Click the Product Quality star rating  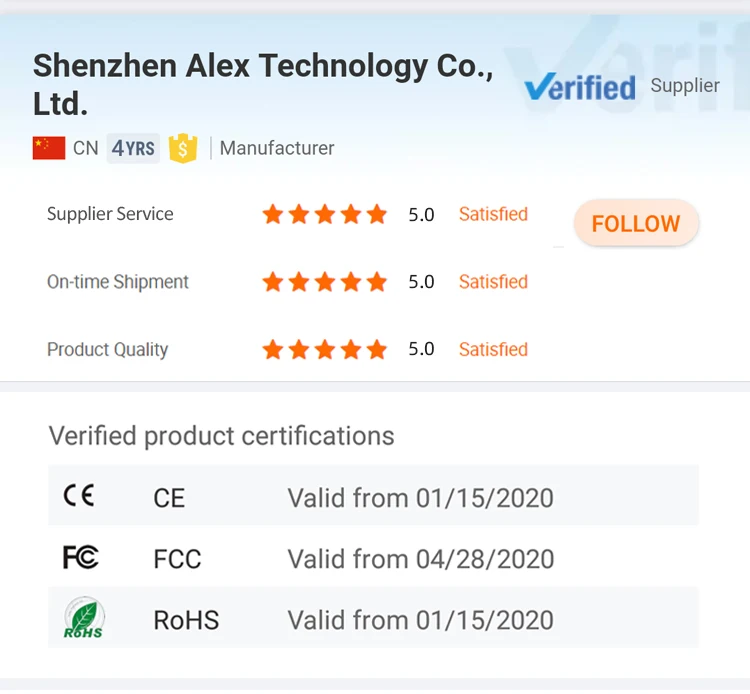[324, 349]
